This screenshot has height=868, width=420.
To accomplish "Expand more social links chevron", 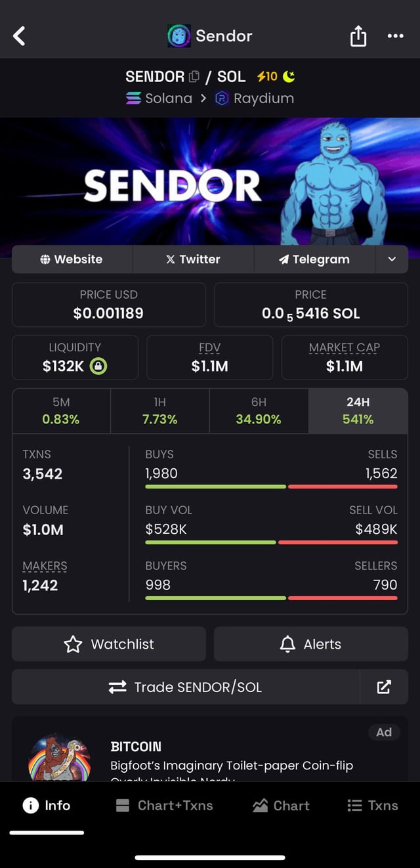I will pyautogui.click(x=392, y=259).
